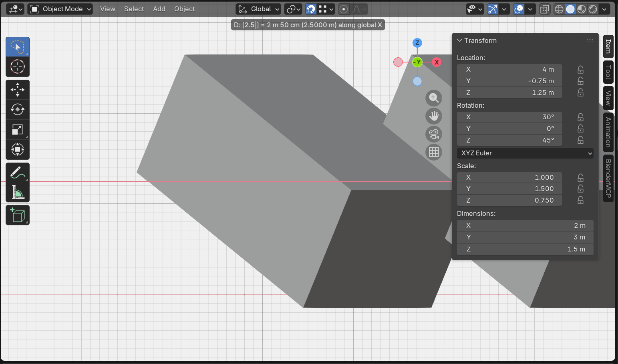This screenshot has height=364, width=618.
Task: Open XYZ Euler rotation mode dropdown
Action: coord(525,153)
